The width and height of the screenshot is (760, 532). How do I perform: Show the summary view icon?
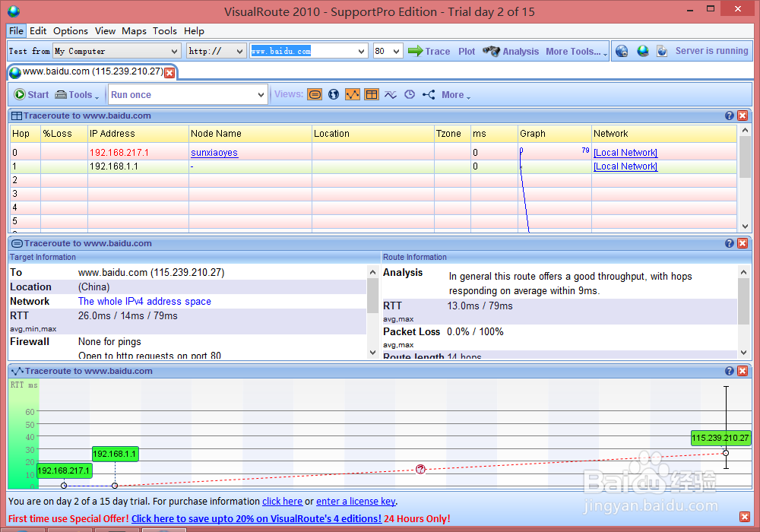point(315,94)
